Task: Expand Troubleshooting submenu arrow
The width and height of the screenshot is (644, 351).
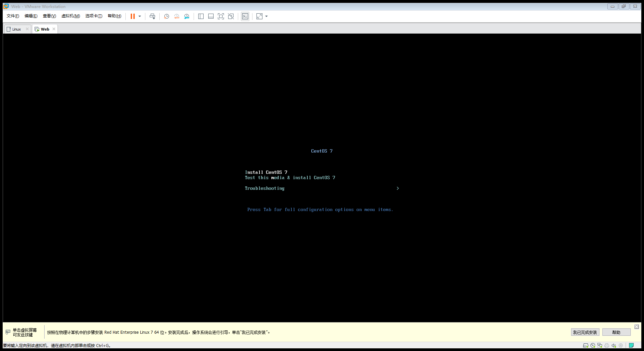Action: point(398,188)
